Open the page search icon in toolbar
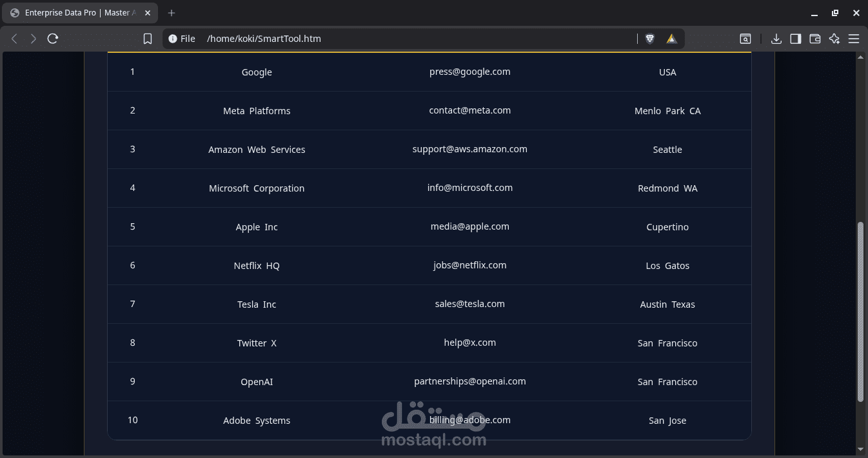Viewport: 868px width, 458px height. point(745,39)
